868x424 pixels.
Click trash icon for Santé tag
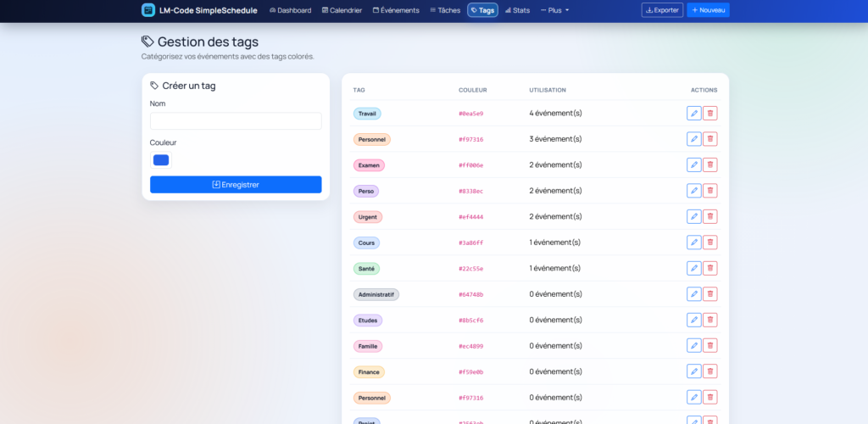(x=709, y=268)
